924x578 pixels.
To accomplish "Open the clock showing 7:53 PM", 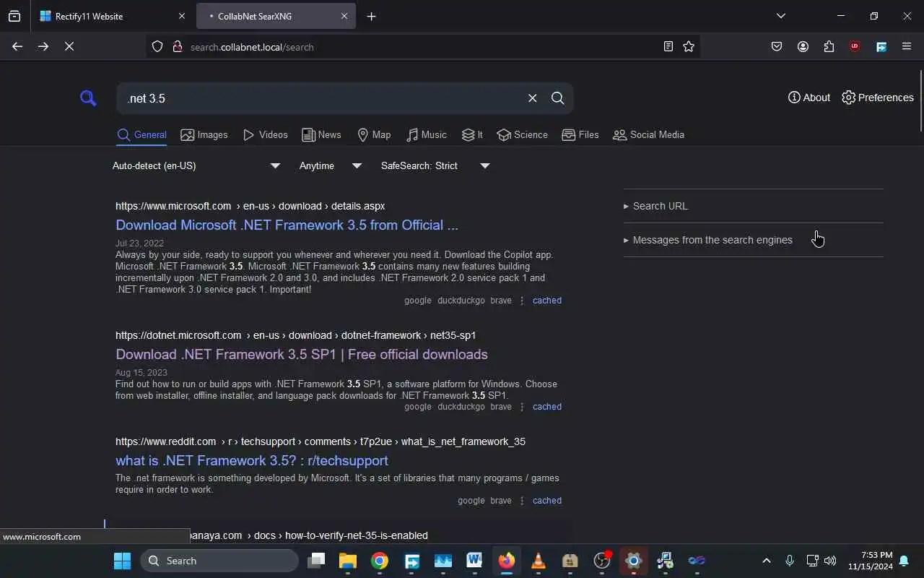I will pos(870,561).
